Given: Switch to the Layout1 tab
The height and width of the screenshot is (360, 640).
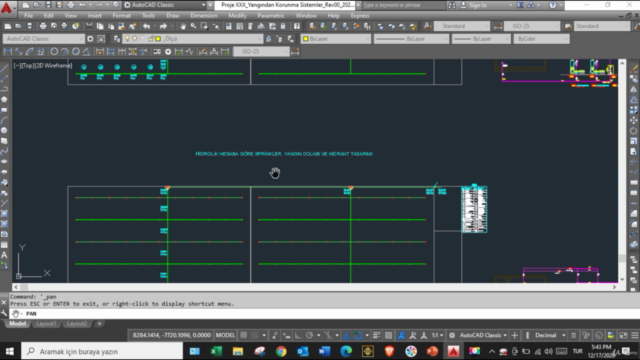Looking at the screenshot, I should point(46,324).
